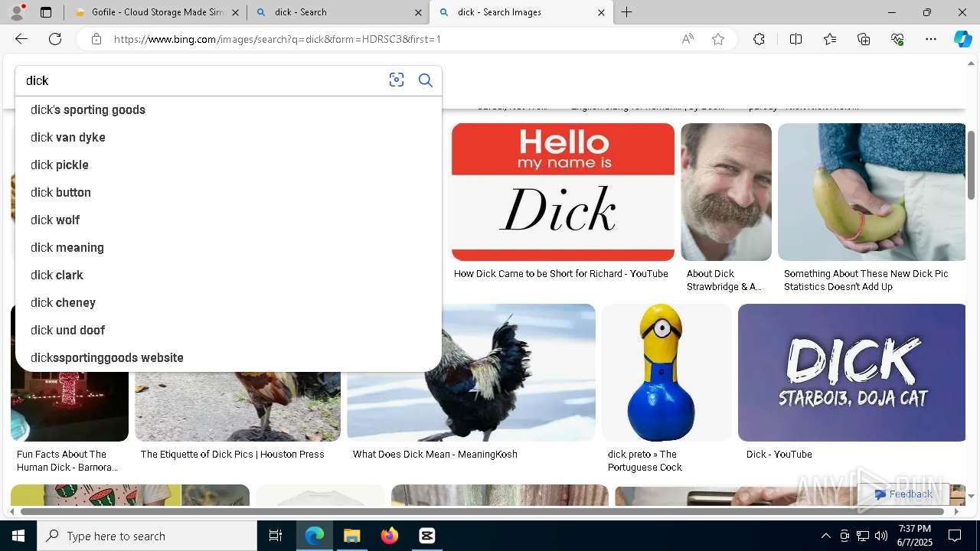Click the taskbar 'Type here to search' box

tap(147, 536)
